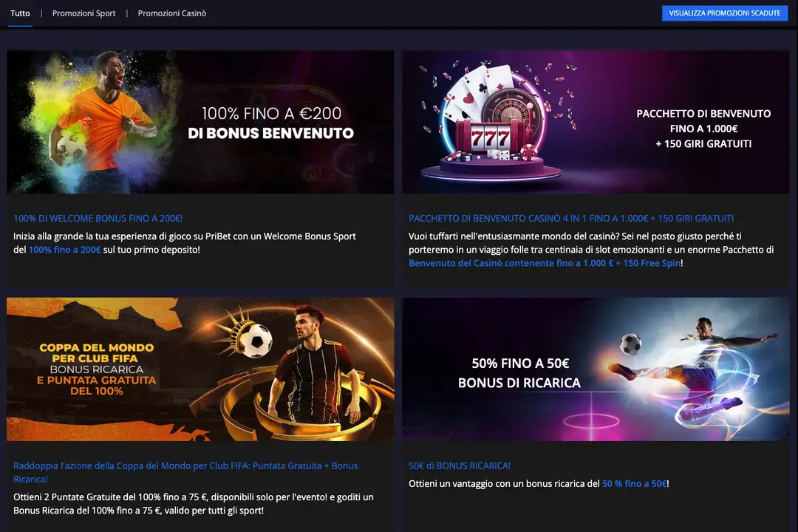
Task: Click the blue '100% fino a 200€' inline link
Action: pyautogui.click(x=64, y=250)
